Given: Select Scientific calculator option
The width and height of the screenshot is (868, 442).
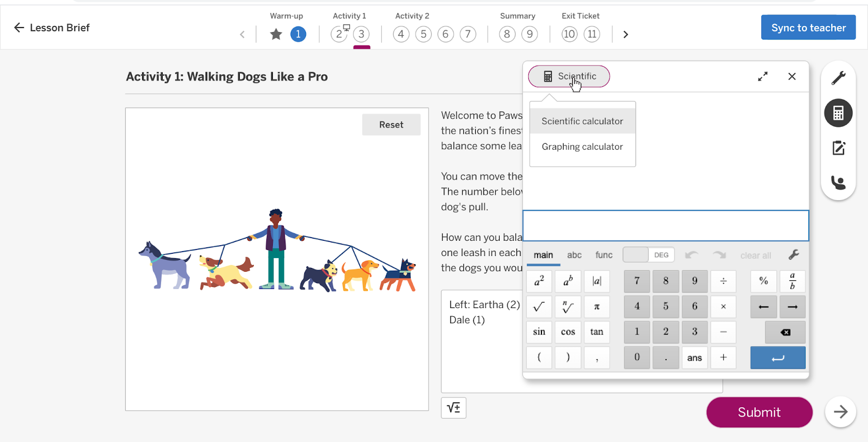Looking at the screenshot, I should pos(582,121).
